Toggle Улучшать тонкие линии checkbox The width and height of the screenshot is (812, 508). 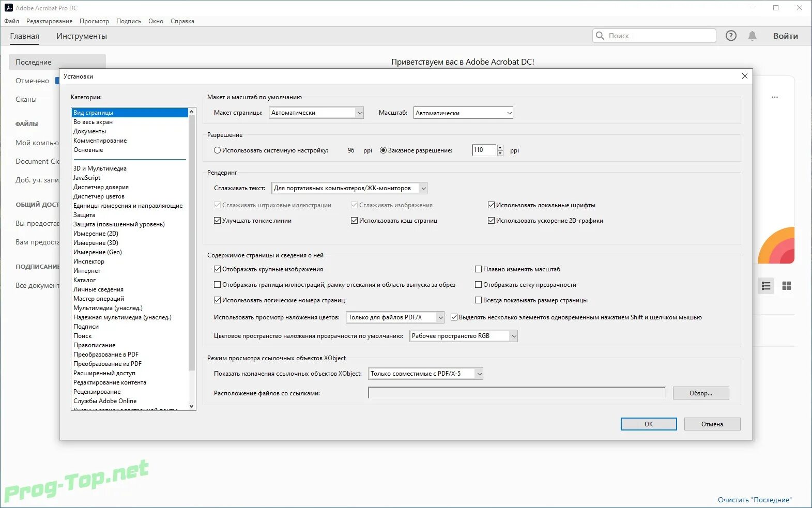point(217,221)
